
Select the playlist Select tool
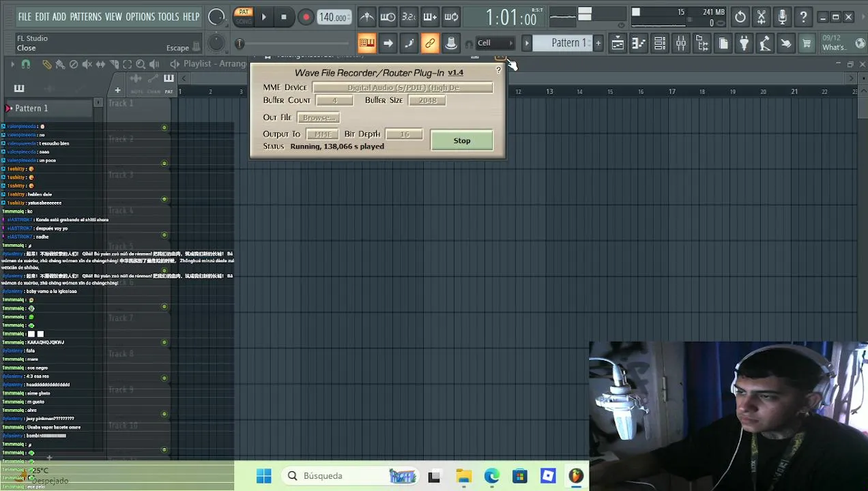tap(127, 64)
